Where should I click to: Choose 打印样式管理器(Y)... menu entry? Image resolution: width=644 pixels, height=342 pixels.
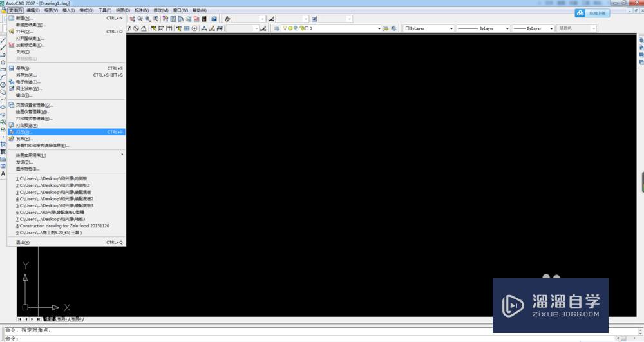point(66,119)
